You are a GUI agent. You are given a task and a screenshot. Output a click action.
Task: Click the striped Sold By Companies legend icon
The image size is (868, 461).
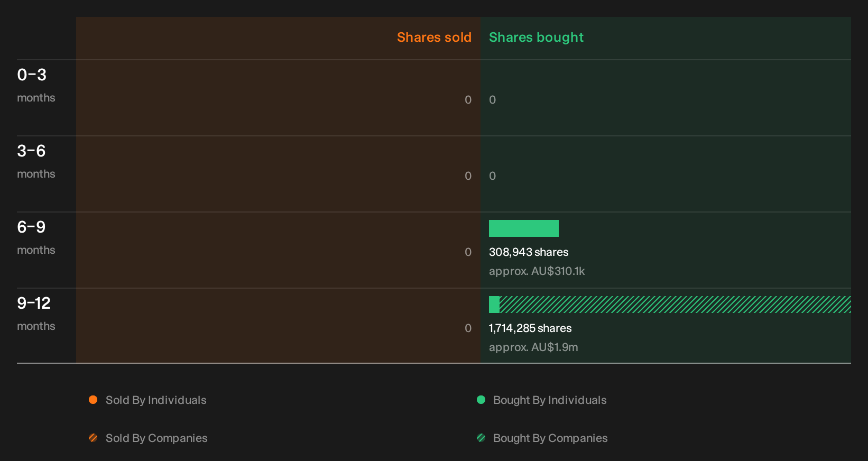click(93, 438)
